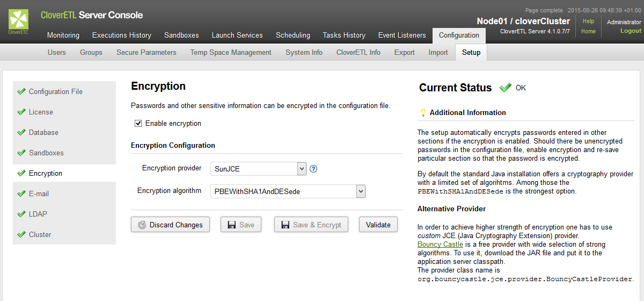
Task: Follow the Bouncy Castle link
Action: tap(440, 245)
